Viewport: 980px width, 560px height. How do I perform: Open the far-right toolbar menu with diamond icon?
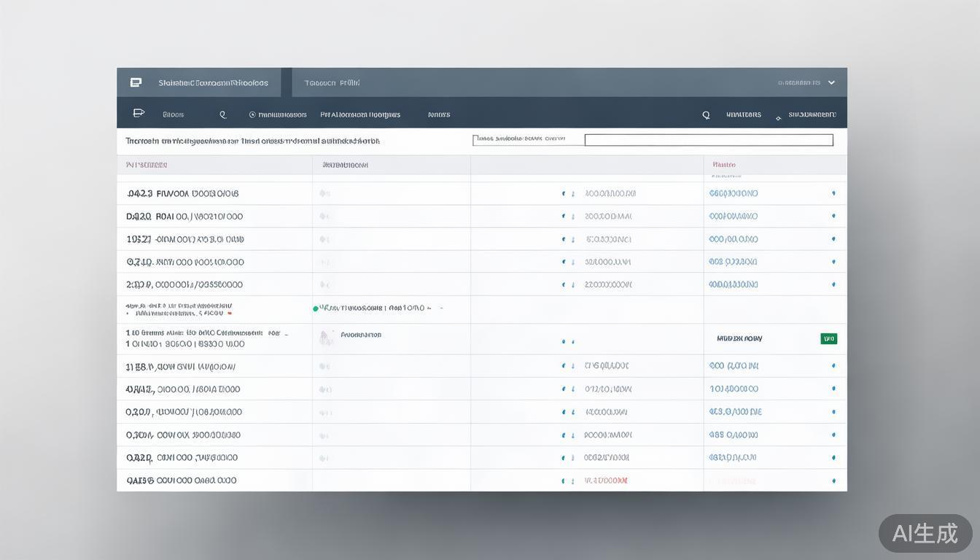click(x=811, y=114)
